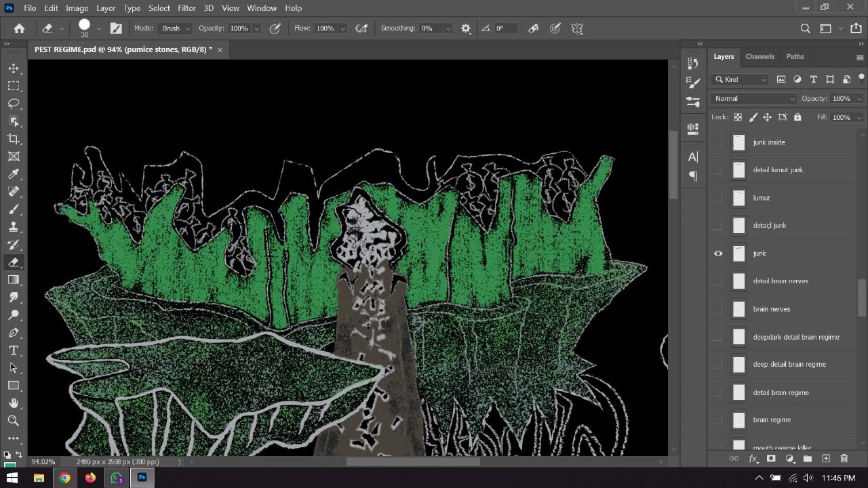
Task: Hide the junk layer
Action: click(x=718, y=253)
